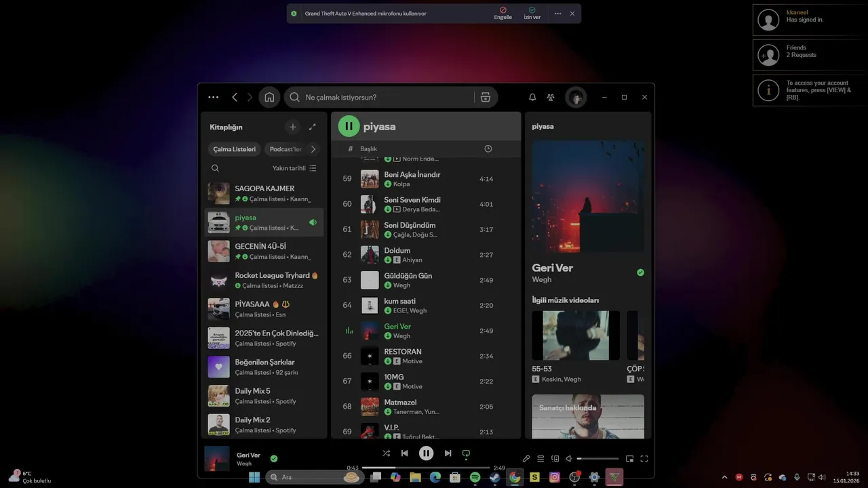The width and height of the screenshot is (868, 488).
Task: Toggle shuffle mode
Action: [386, 453]
